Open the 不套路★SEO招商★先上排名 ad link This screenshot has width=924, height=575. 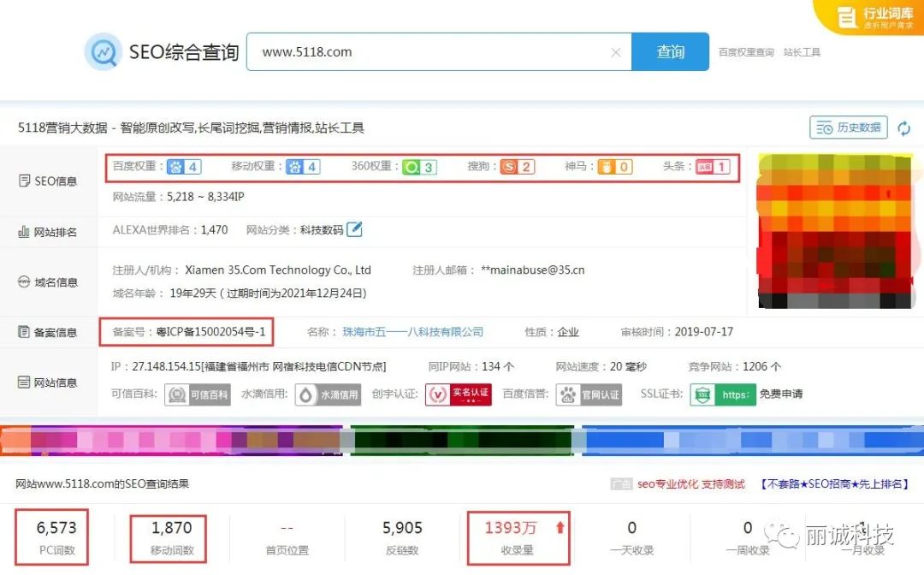(835, 483)
